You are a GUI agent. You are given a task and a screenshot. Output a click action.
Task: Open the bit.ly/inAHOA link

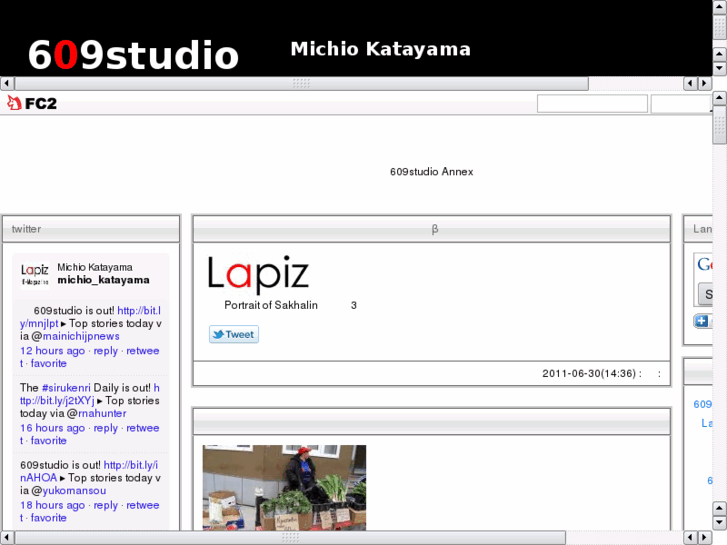pyautogui.click(x=89, y=471)
